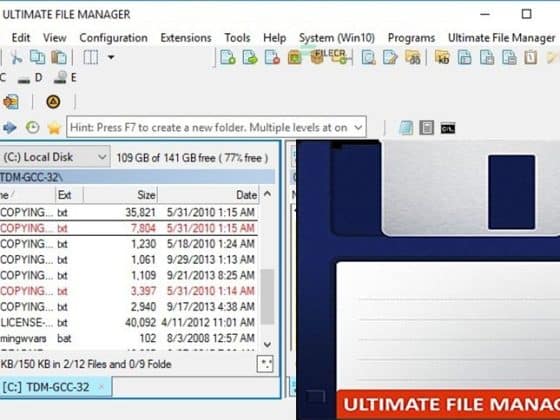The width and height of the screenshot is (560, 420).
Task: Open the Programs menu
Action: point(411,38)
